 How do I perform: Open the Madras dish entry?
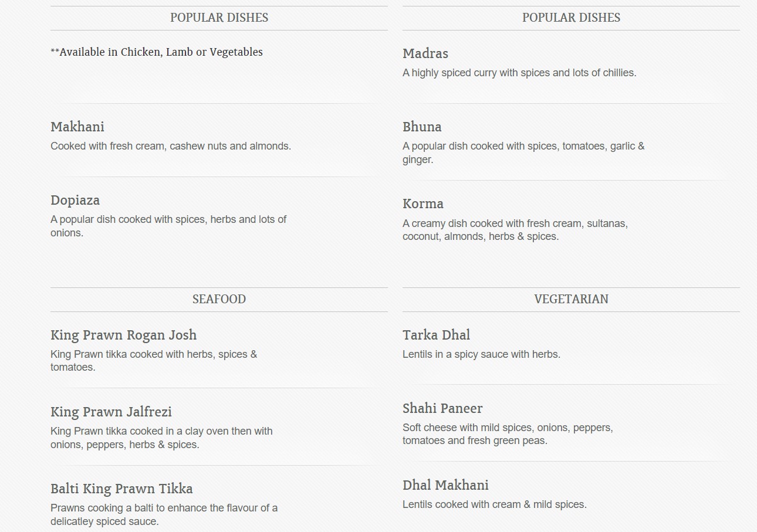[425, 53]
